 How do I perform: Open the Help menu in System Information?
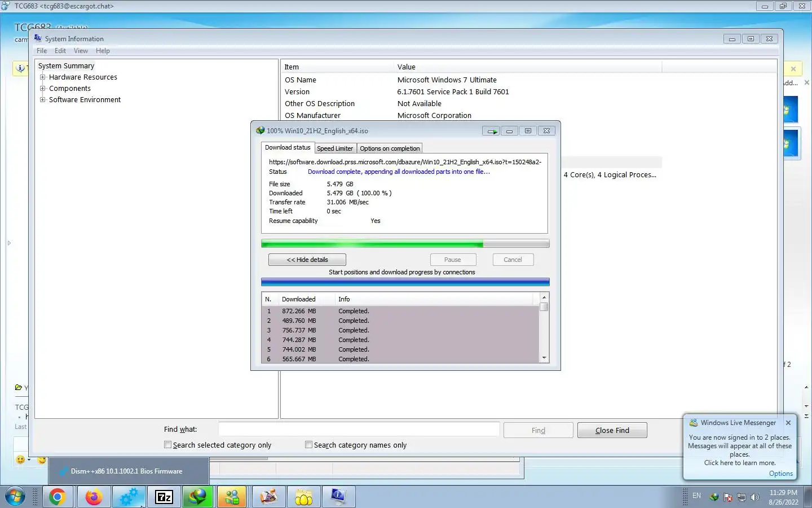click(103, 51)
